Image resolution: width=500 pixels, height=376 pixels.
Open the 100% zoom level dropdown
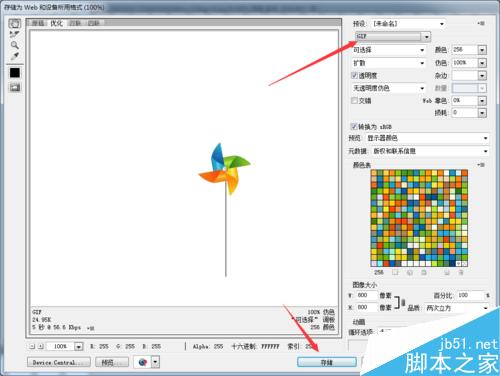pyautogui.click(x=79, y=346)
